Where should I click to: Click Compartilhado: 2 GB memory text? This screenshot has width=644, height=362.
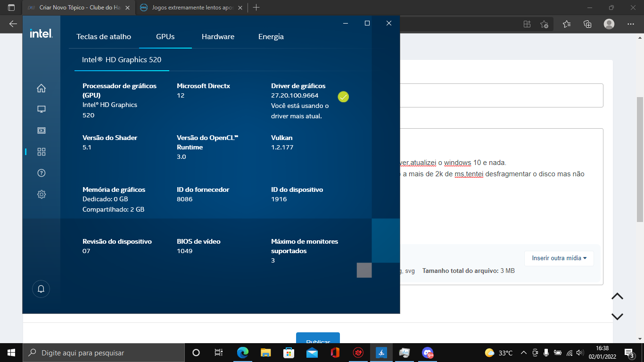(113, 209)
